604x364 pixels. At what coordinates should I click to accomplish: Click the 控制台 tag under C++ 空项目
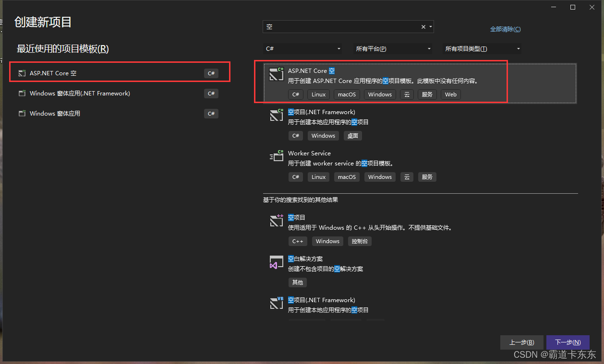[x=360, y=241]
